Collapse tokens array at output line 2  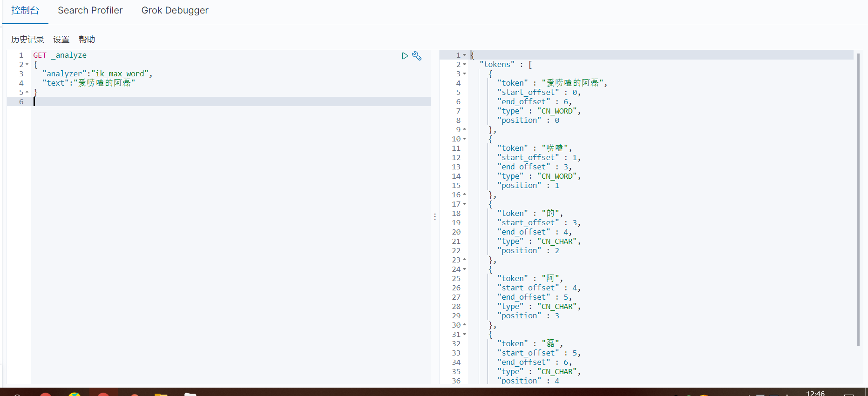[464, 65]
